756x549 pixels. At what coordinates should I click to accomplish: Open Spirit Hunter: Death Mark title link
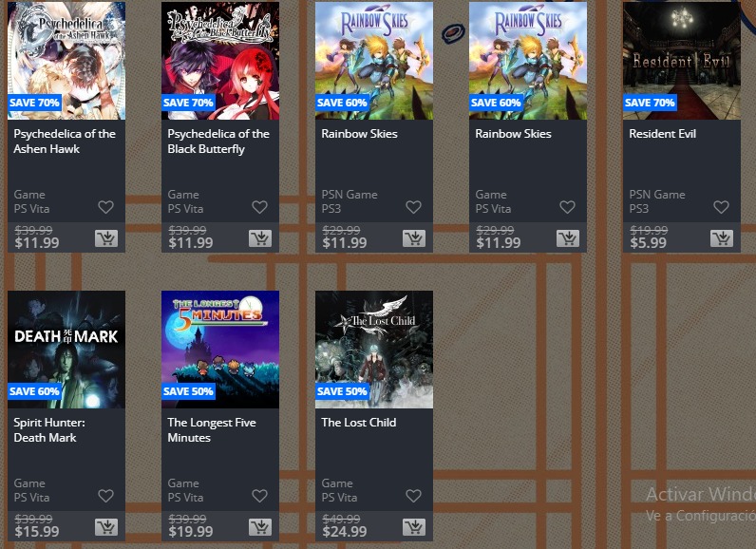click(x=49, y=430)
